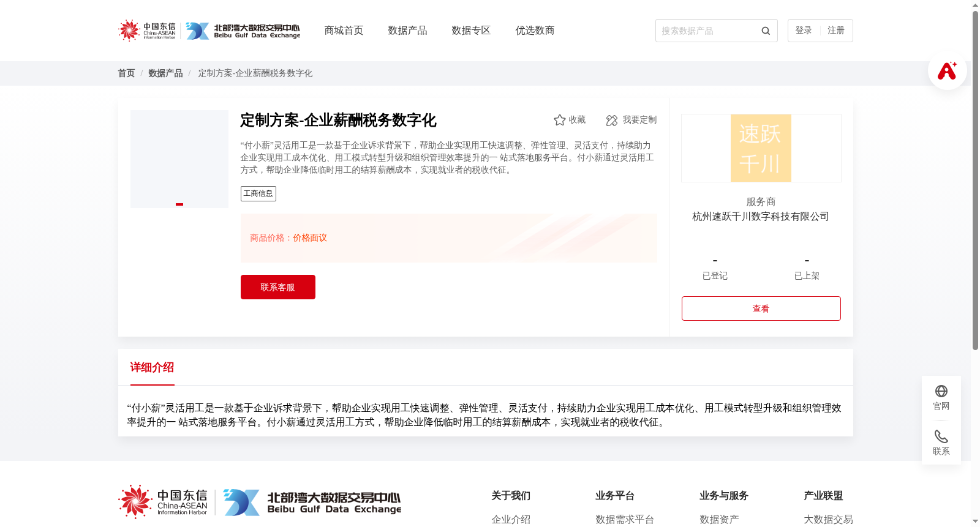980x527 pixels.
Task: Click the 产业联盟 footer heading
Action: pyautogui.click(x=823, y=496)
